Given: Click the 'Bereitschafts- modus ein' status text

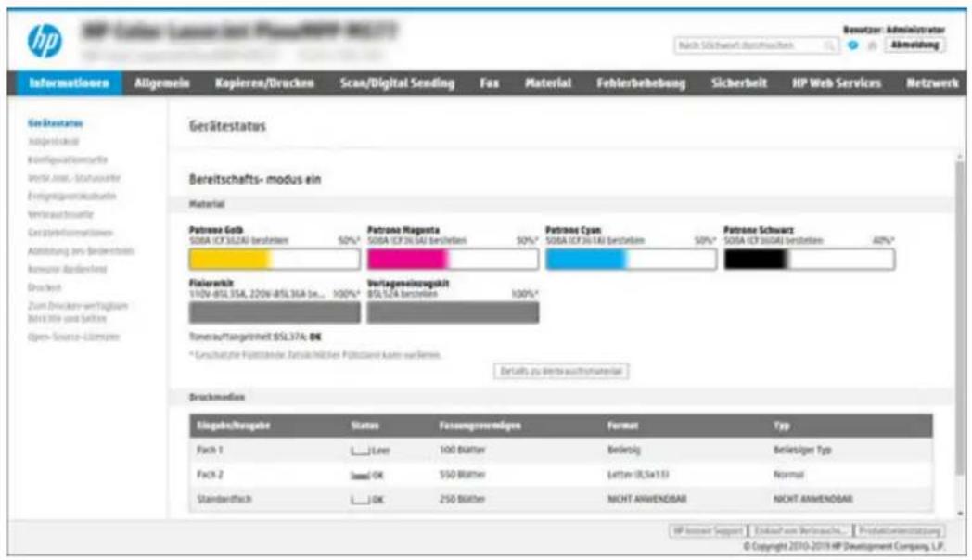Looking at the screenshot, I should click(x=255, y=180).
